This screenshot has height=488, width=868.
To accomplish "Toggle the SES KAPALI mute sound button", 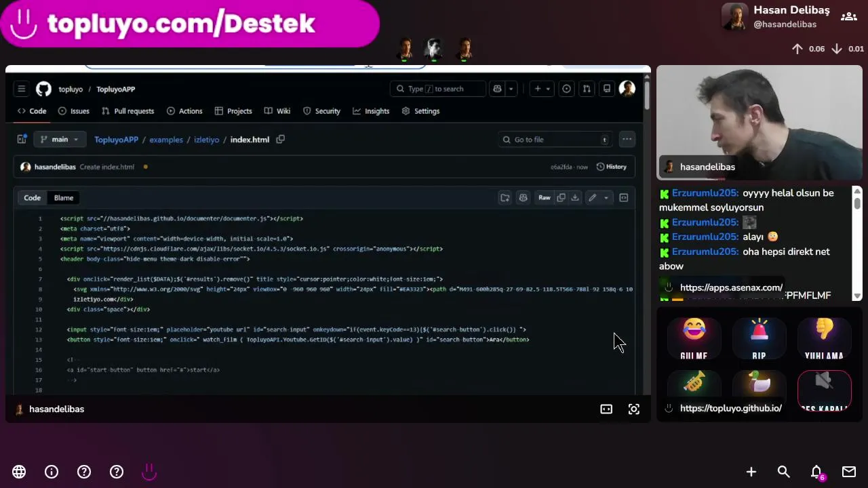I will pyautogui.click(x=824, y=391).
